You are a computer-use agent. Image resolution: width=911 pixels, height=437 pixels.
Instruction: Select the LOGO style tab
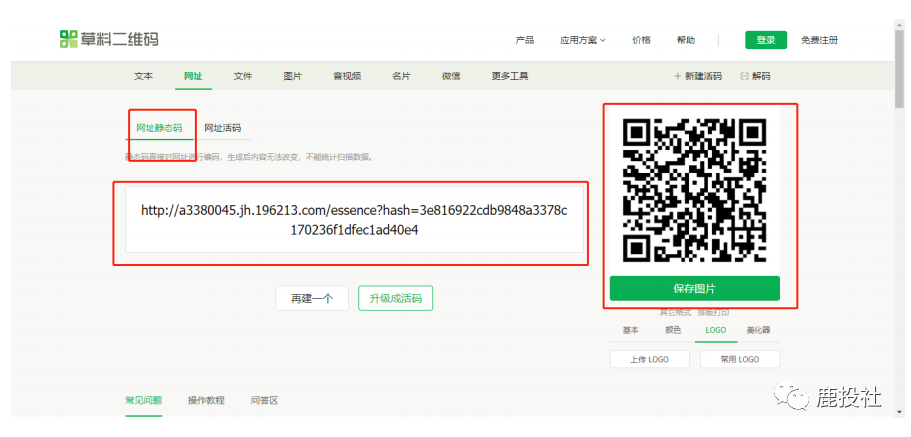pyautogui.click(x=716, y=330)
